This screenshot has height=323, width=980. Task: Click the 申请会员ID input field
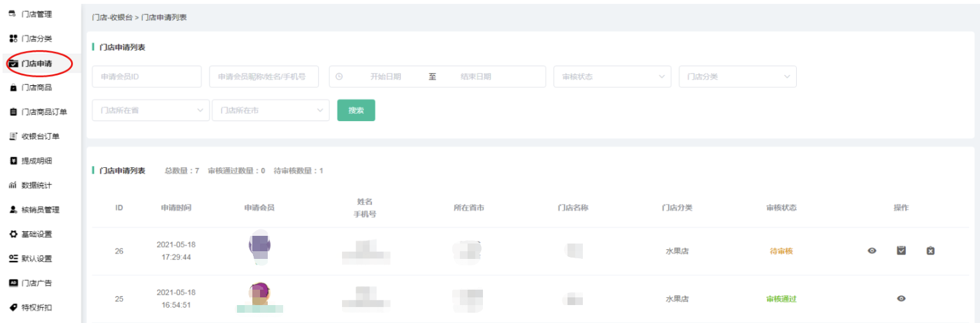[147, 76]
